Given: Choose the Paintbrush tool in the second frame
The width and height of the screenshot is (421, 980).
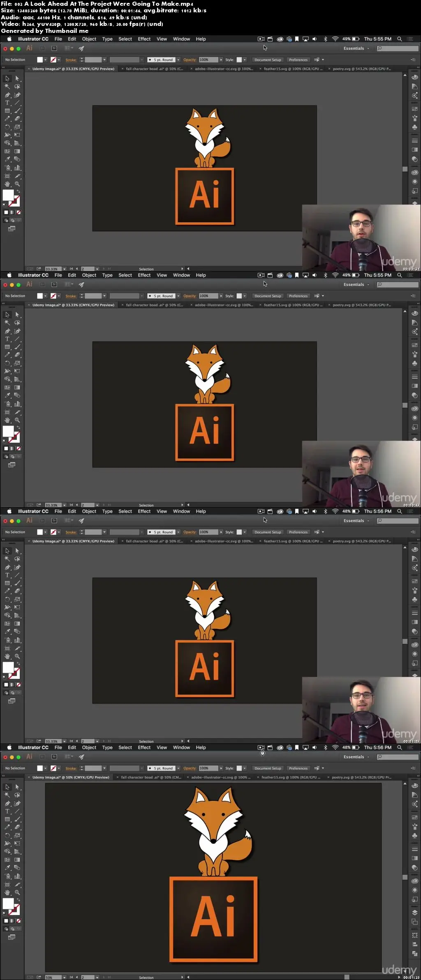Looking at the screenshot, I should tap(17, 347).
